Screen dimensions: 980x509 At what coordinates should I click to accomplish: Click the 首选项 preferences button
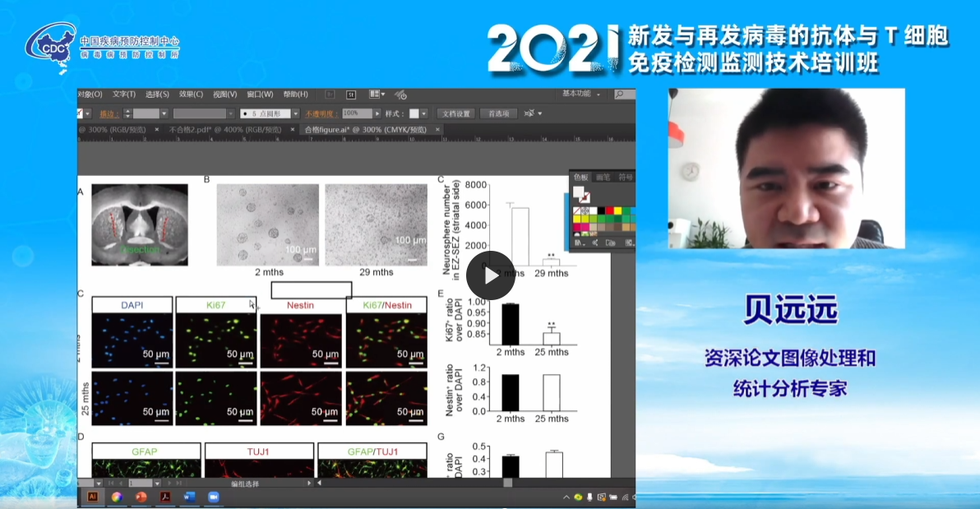point(498,113)
